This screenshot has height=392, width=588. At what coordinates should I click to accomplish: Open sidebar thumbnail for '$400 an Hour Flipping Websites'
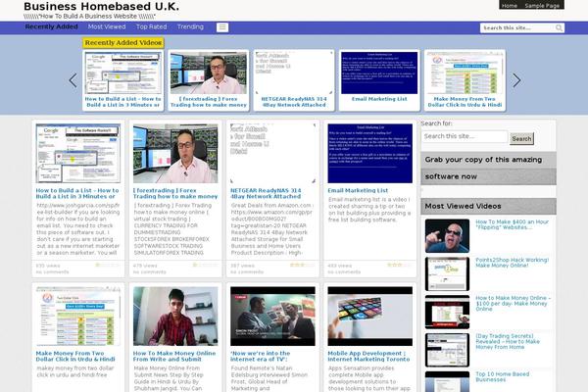point(447,236)
